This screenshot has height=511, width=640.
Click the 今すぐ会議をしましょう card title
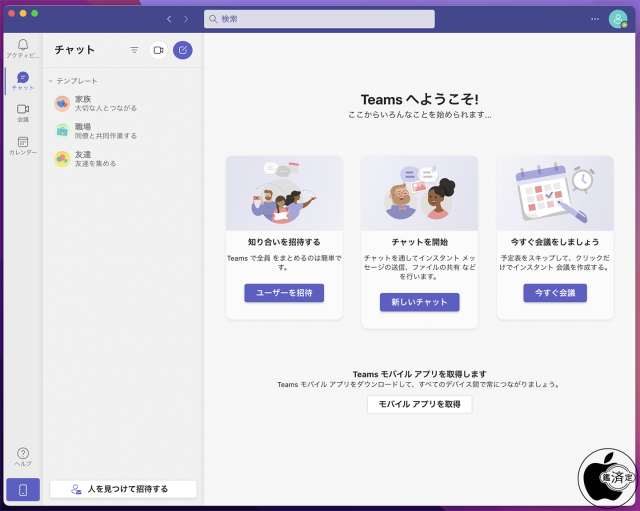click(x=555, y=242)
